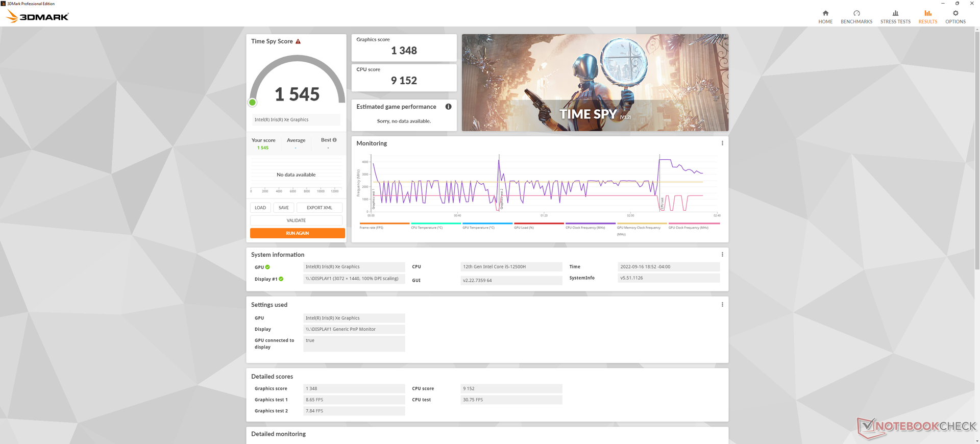Click the Time Spy score warning icon
The image size is (980, 444).
[298, 41]
